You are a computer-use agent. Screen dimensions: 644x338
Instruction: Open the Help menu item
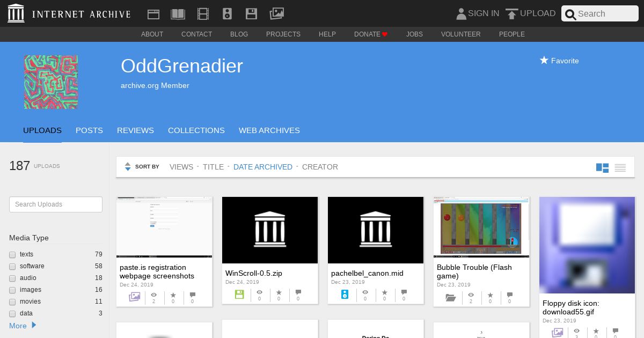(x=327, y=34)
